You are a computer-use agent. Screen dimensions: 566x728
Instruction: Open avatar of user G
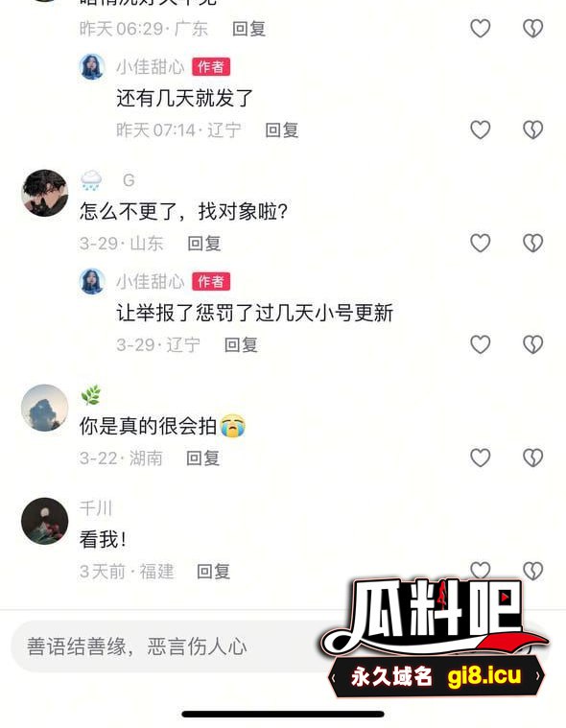pos(44,193)
